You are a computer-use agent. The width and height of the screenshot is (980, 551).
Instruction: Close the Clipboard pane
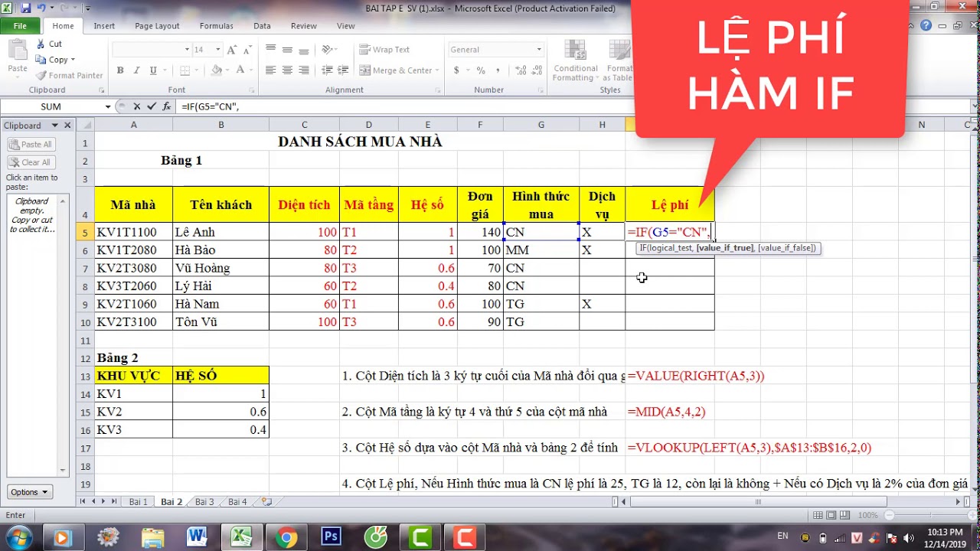(67, 126)
